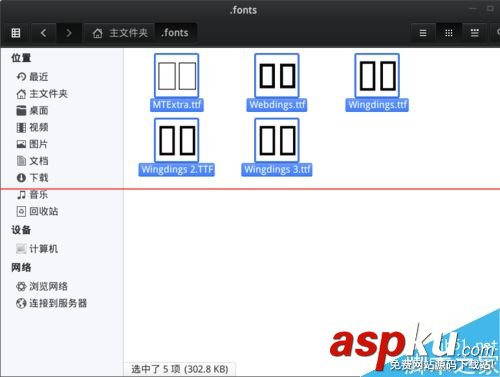
Task: Click the Wingdings.ttf font file icon
Action: pyautogui.click(x=377, y=76)
